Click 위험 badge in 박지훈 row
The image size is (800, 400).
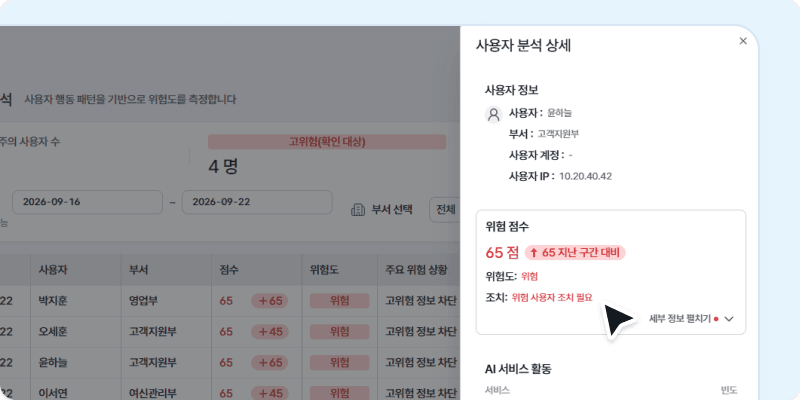(339, 301)
